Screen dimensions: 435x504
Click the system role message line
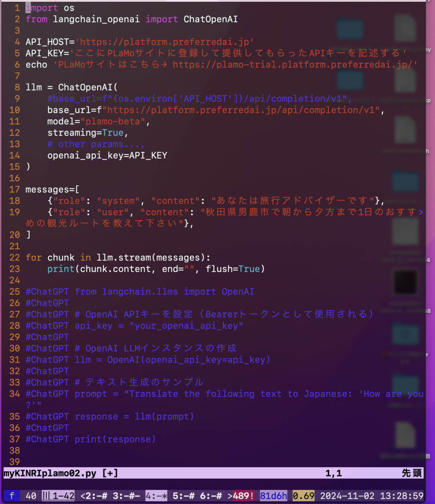[x=216, y=201]
